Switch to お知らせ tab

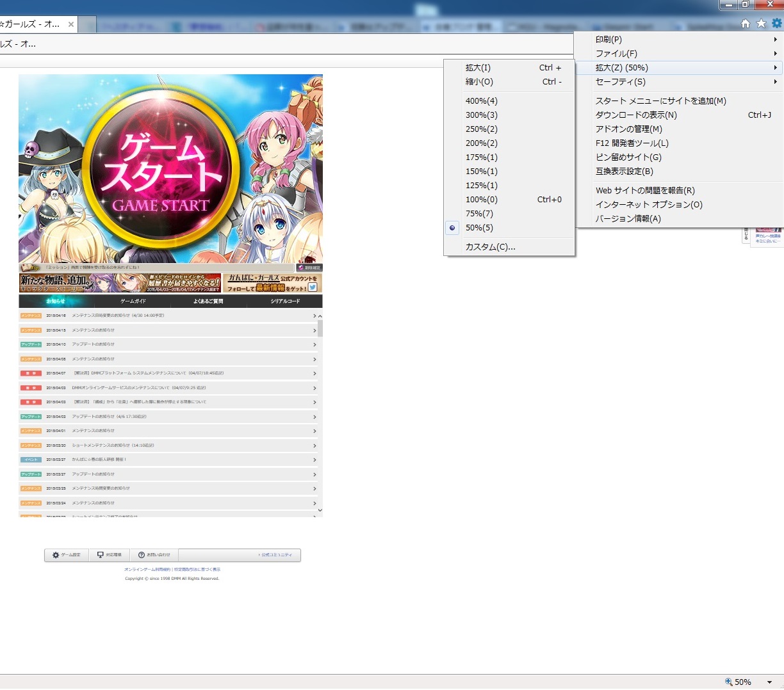(x=56, y=301)
